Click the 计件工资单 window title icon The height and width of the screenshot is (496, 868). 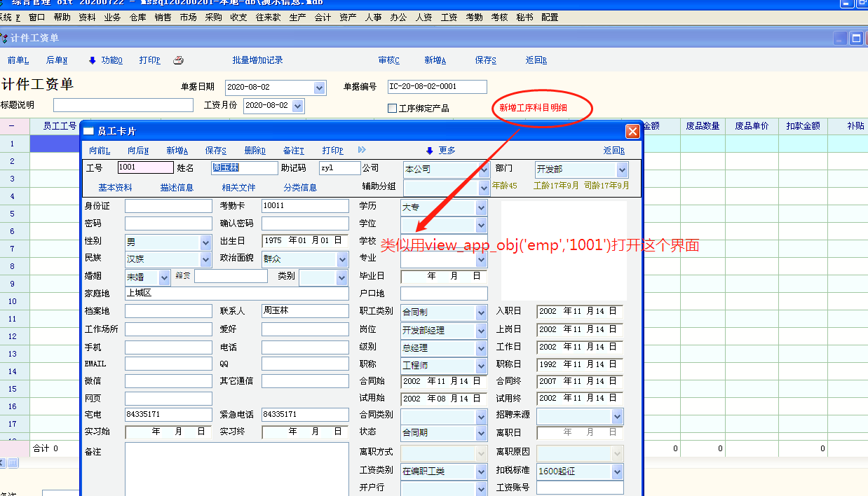pyautogui.click(x=5, y=38)
